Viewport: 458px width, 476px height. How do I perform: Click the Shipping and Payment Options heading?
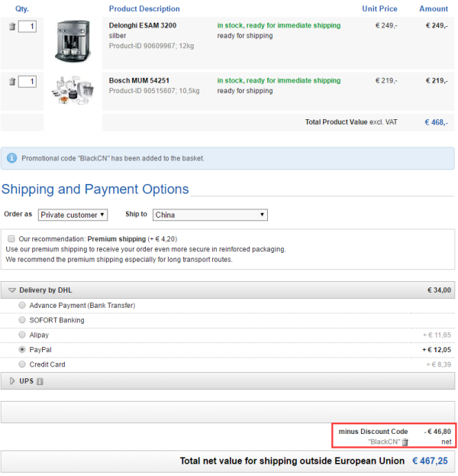click(95, 189)
